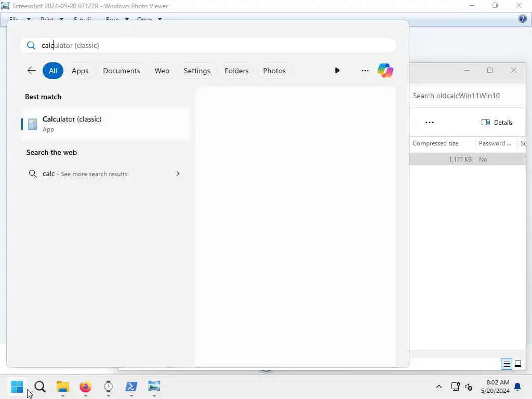Open the Open menu in Photo Viewer
This screenshot has width=532, height=399.
pyautogui.click(x=149, y=19)
